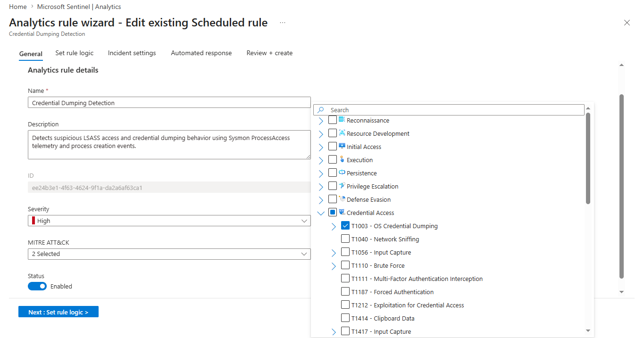Check T1417 - Input Capture checkbox
The height and width of the screenshot is (338, 644).
pyautogui.click(x=345, y=331)
